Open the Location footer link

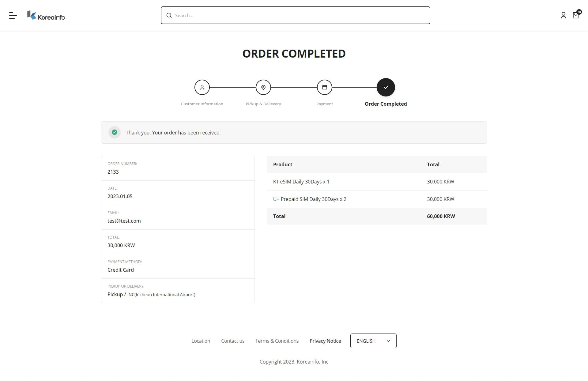tap(201, 341)
